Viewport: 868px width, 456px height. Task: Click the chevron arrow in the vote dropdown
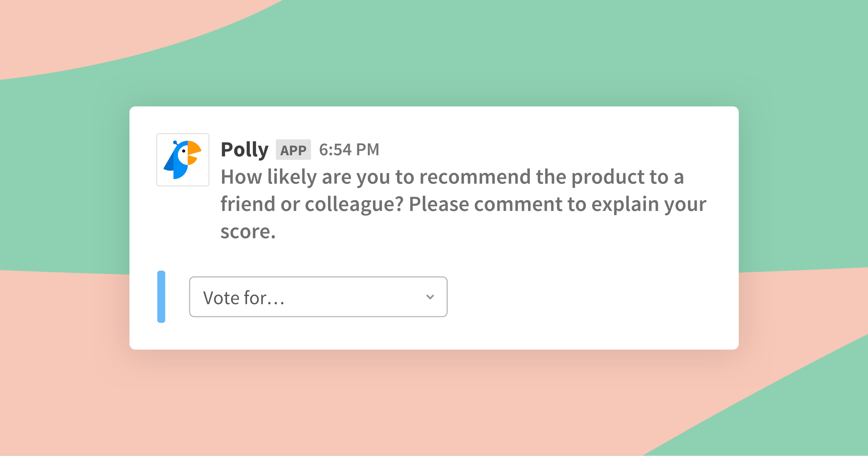click(x=430, y=297)
